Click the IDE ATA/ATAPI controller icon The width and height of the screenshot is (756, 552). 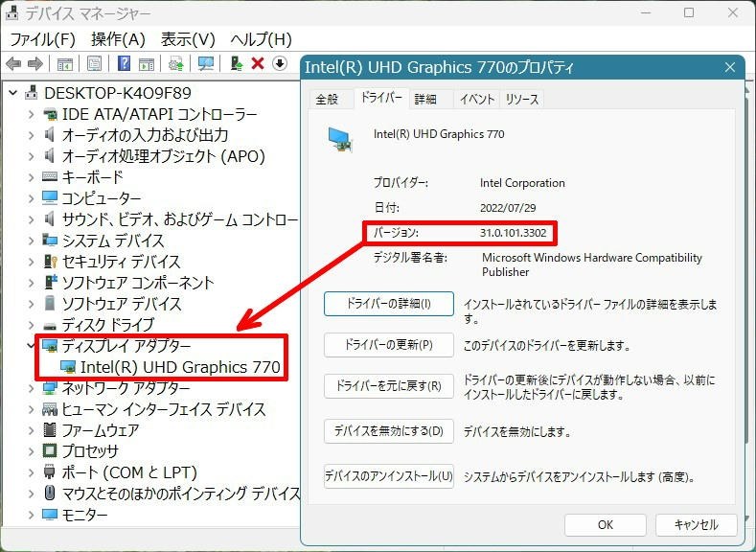coord(50,114)
